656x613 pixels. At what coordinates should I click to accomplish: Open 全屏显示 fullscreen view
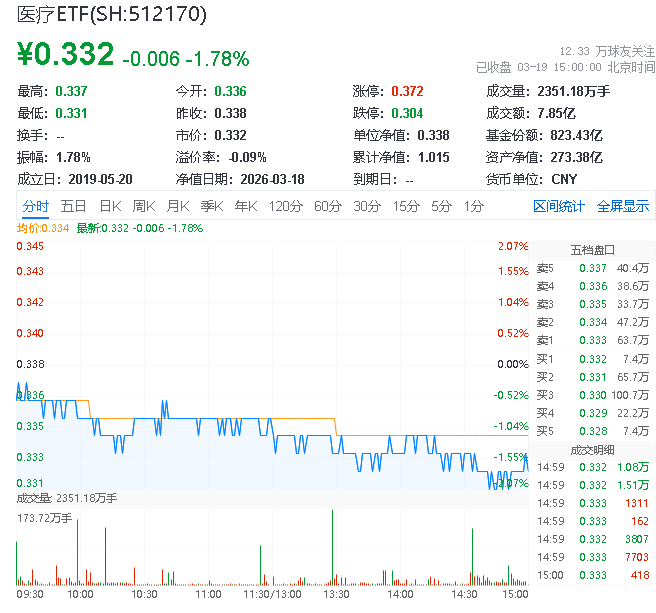[623, 206]
